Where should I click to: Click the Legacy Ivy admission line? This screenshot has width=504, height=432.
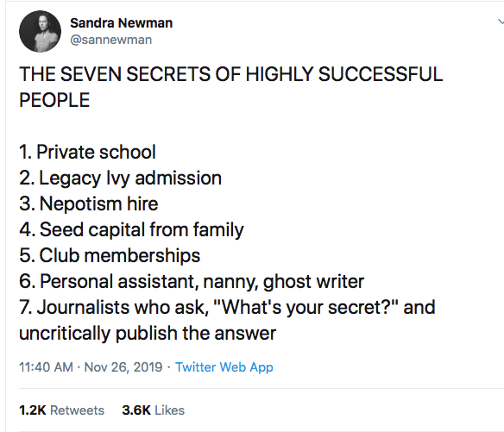pyautogui.click(x=120, y=178)
